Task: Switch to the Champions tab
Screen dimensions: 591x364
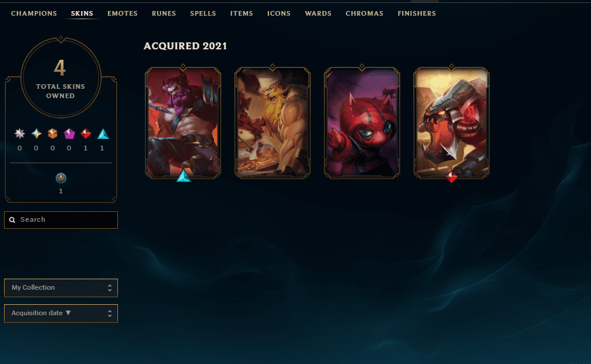Action: click(34, 13)
